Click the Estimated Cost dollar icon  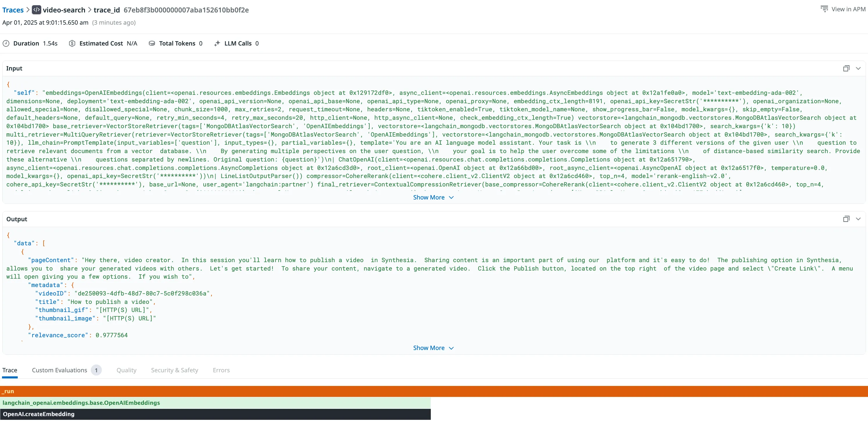72,43
